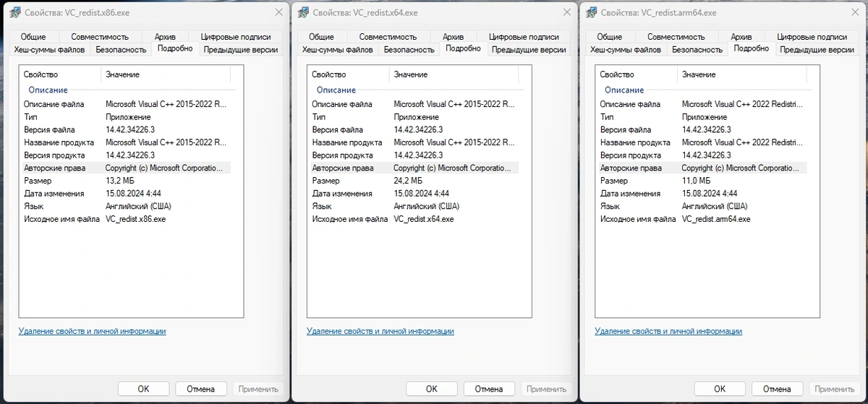The width and height of the screenshot is (868, 404).
Task: Select the Авторские права row in x86 window
Action: tap(126, 168)
